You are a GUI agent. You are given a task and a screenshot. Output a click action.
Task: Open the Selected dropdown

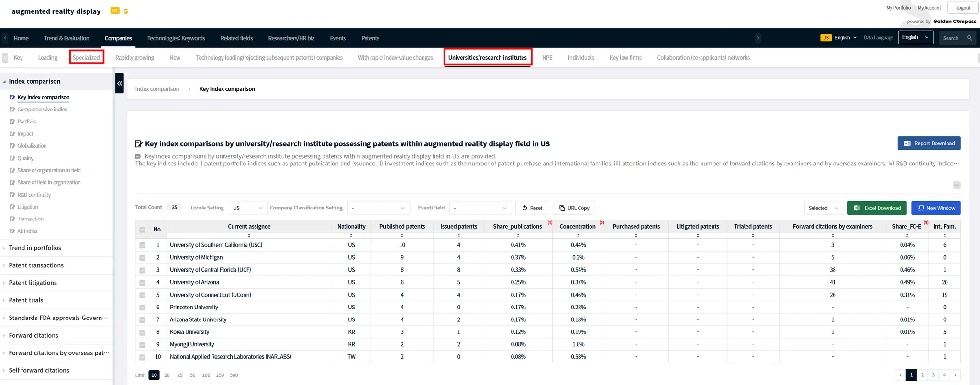[x=824, y=208]
